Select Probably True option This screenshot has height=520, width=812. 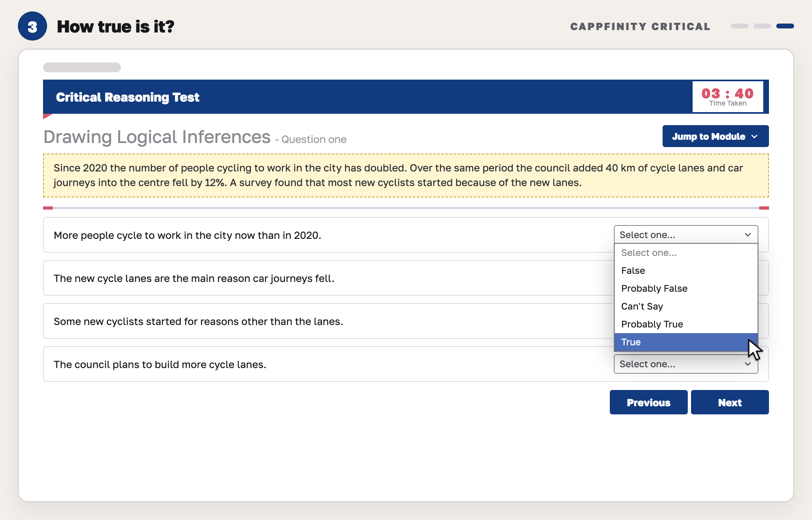[686, 324]
